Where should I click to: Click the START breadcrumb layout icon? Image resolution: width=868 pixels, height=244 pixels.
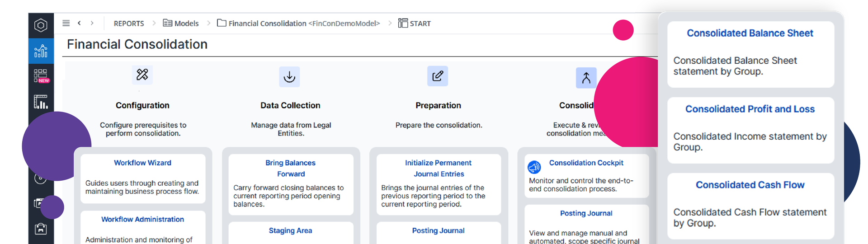pos(403,23)
